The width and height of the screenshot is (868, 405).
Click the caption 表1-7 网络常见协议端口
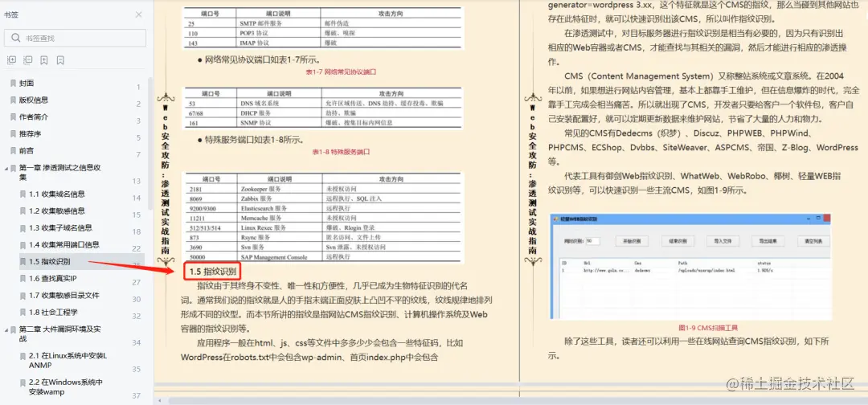341,72
